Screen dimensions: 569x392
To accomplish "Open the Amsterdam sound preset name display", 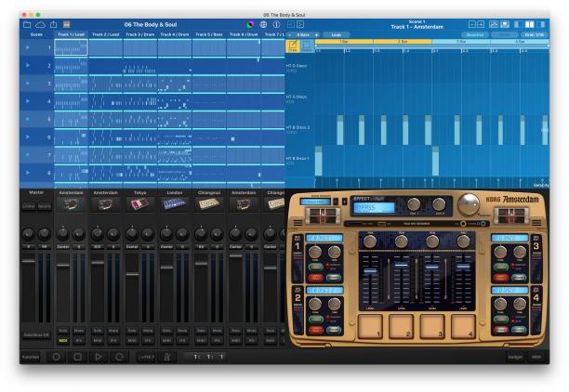I will point(315,202).
